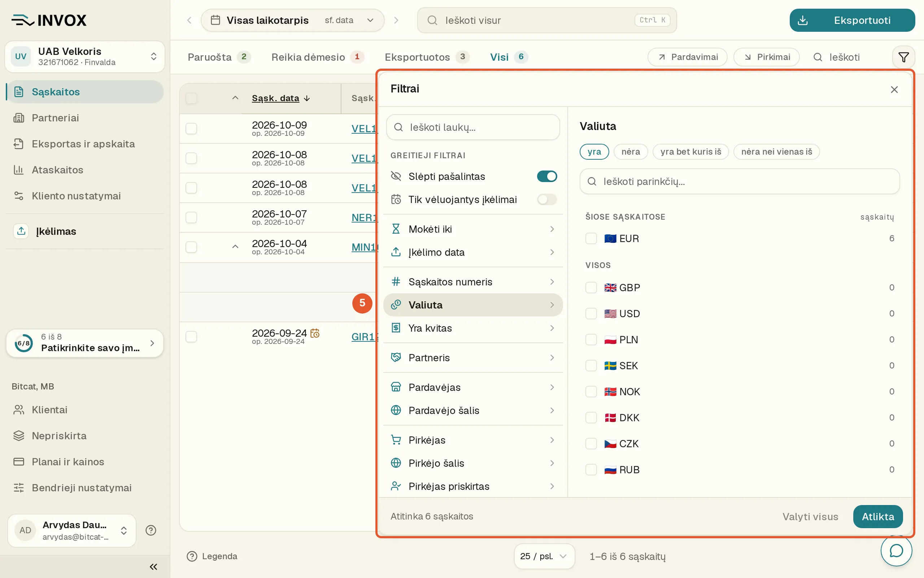Open Kliento nustatymai settings
The width and height of the screenshot is (924, 578).
pyautogui.click(x=86, y=196)
